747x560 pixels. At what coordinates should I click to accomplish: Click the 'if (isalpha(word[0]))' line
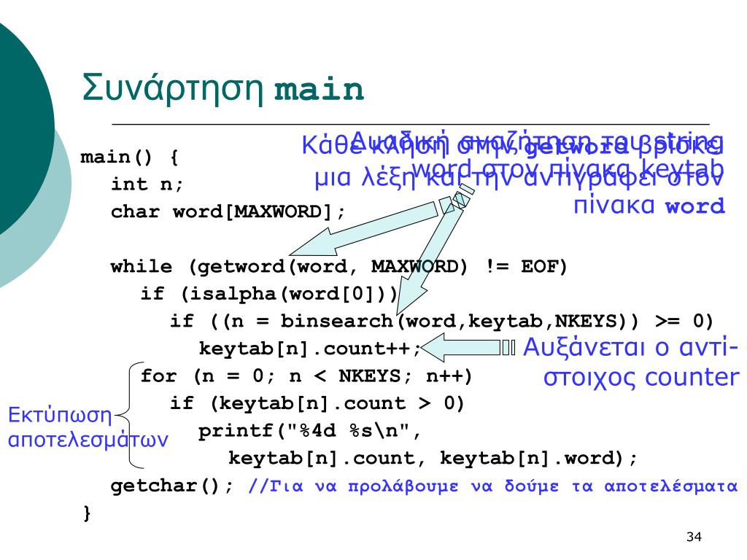pyautogui.click(x=268, y=294)
